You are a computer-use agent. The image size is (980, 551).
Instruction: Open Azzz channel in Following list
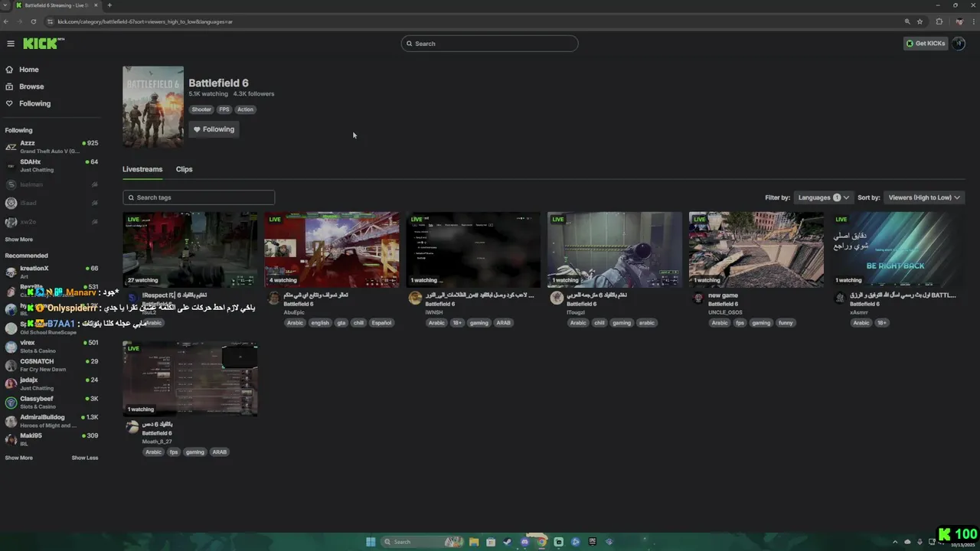51,146
